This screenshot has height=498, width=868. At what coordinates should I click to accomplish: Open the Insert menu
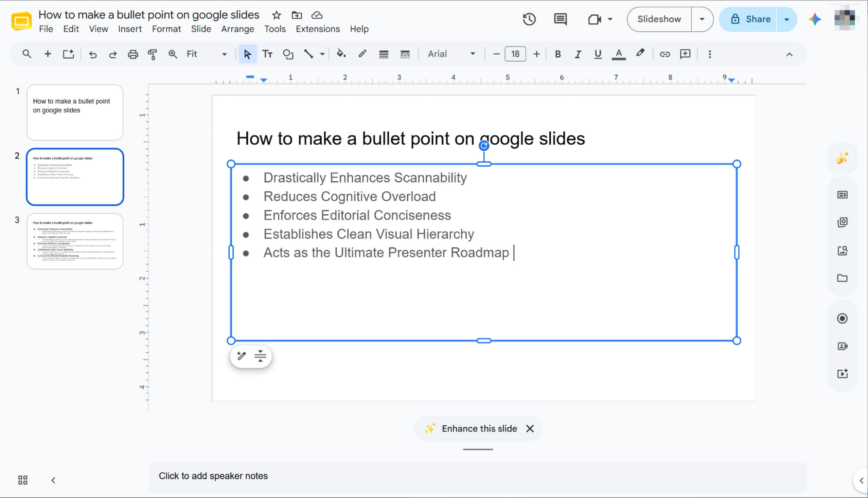coord(130,29)
